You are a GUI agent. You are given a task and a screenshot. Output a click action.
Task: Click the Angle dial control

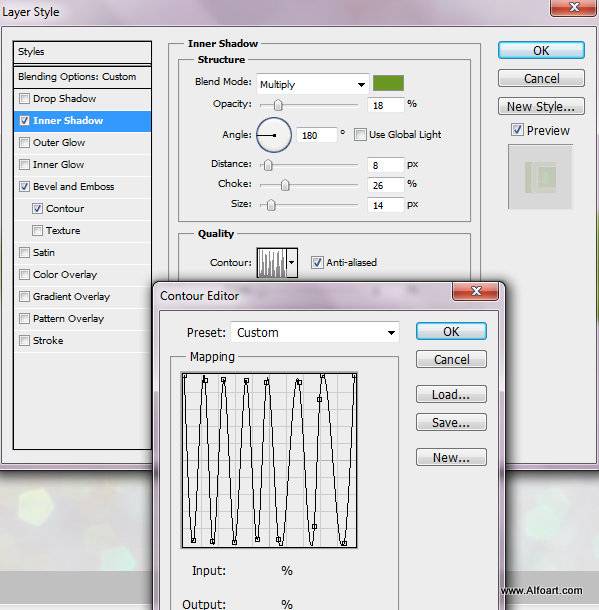pos(274,135)
